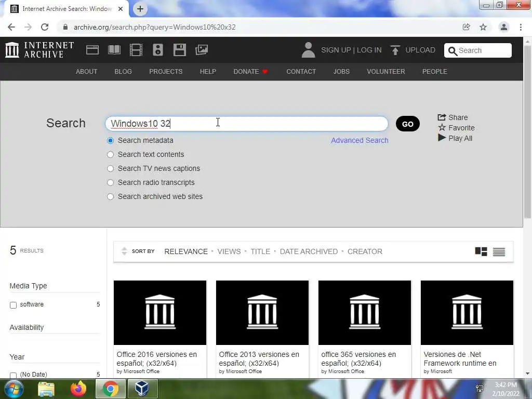This screenshot has width=532, height=399.
Task: Open the Video film icon in navbar
Action: [136, 50]
